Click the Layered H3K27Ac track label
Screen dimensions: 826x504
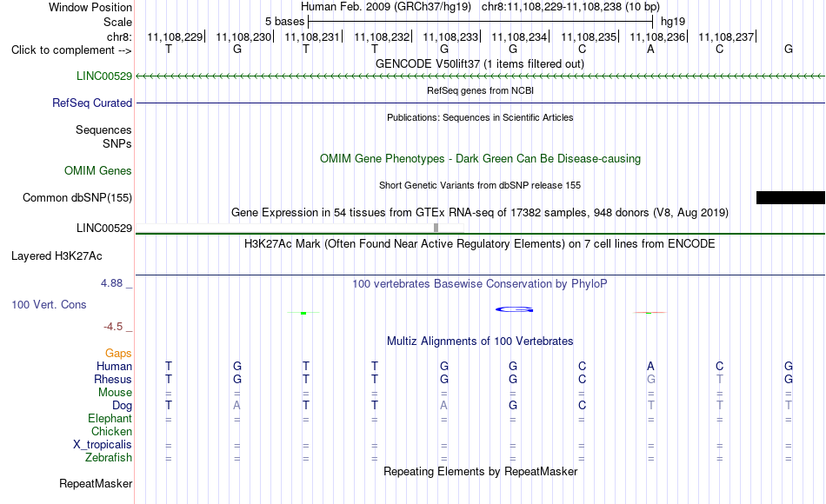[57, 256]
